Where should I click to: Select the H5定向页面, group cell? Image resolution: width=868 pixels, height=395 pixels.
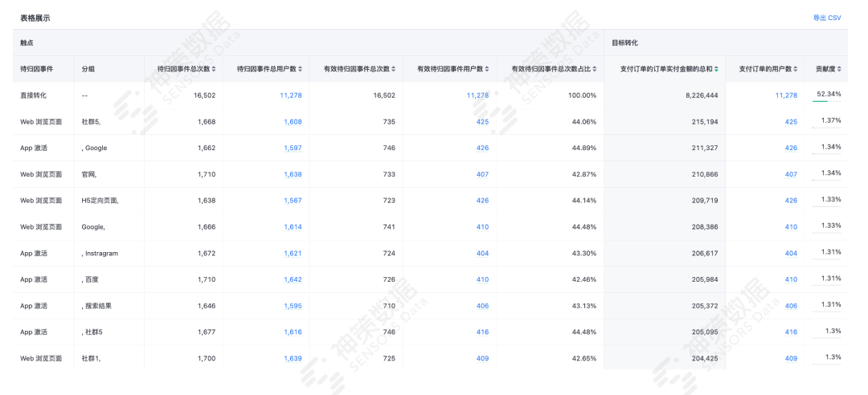(109, 200)
